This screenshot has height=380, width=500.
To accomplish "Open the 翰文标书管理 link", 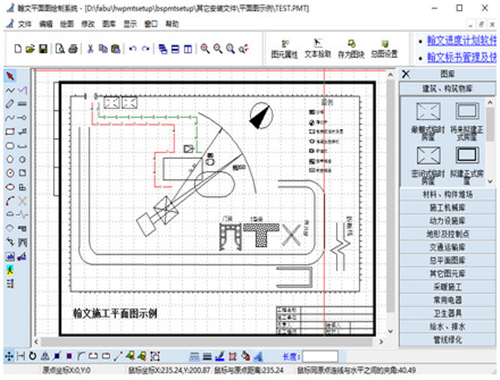I will 462,57.
